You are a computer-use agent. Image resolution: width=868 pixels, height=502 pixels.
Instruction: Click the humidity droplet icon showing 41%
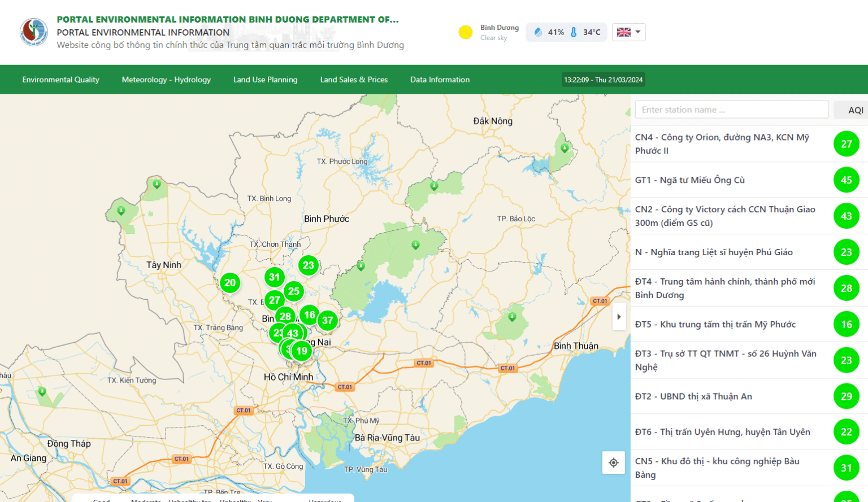point(537,32)
